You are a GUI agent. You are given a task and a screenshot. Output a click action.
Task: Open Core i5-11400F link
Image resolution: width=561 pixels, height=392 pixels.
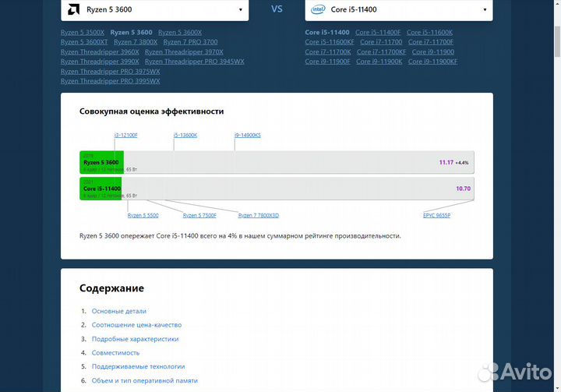click(x=378, y=32)
